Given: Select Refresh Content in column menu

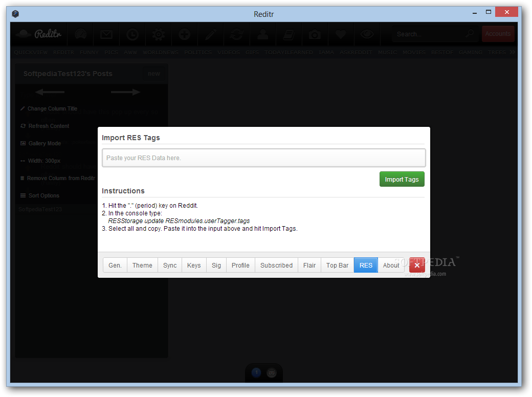Looking at the screenshot, I should (45, 126).
